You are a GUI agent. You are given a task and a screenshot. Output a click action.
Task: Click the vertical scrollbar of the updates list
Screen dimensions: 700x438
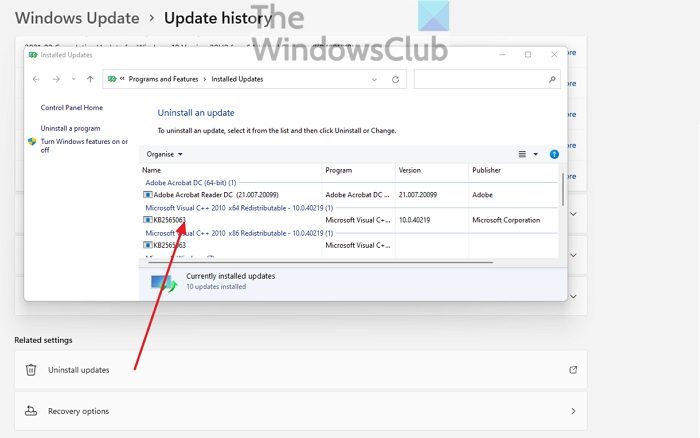[562, 189]
